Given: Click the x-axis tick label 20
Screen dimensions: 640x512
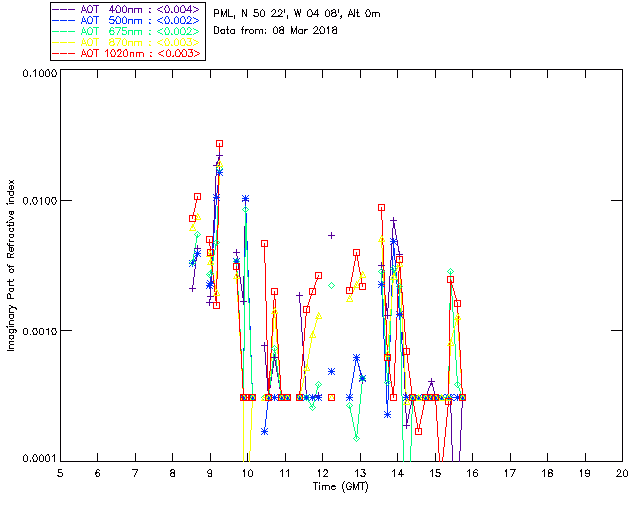Looking at the screenshot, I should [621, 472].
